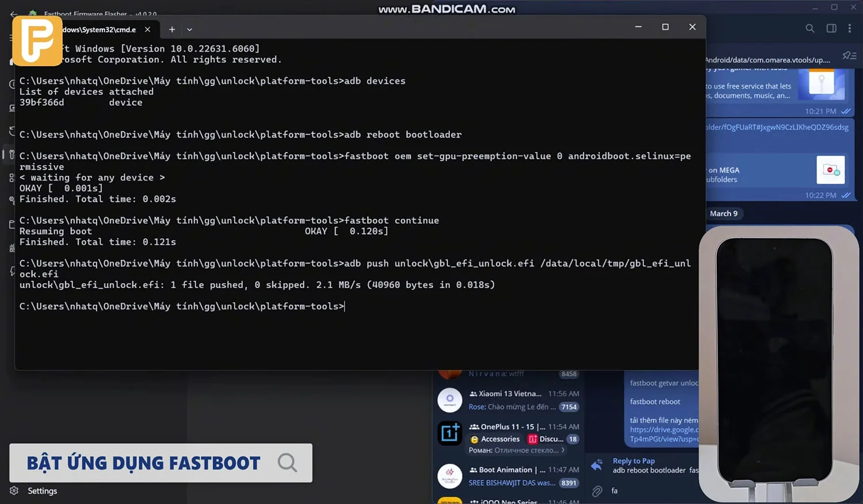Click the paperclip attachment icon
Screen dimensions: 863x504
tap(597, 490)
